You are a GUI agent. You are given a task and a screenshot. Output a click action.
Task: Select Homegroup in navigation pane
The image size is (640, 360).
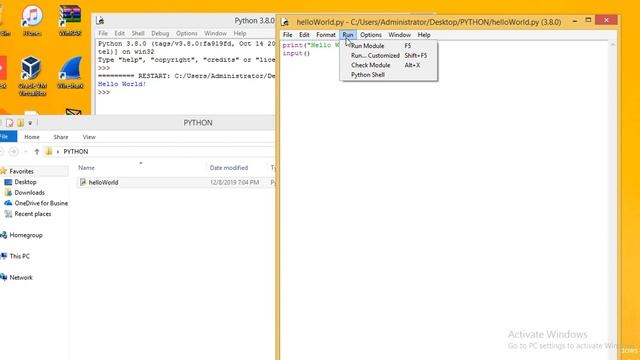coord(26,235)
